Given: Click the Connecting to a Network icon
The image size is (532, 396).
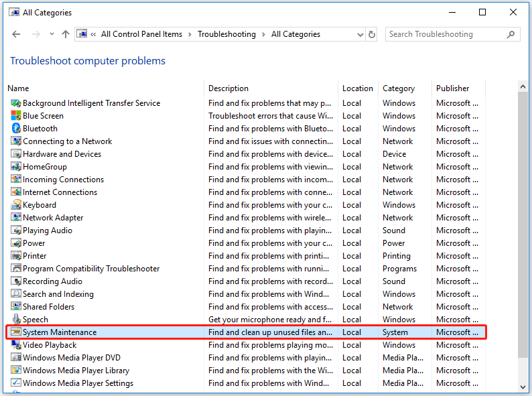Looking at the screenshot, I should (x=16, y=141).
